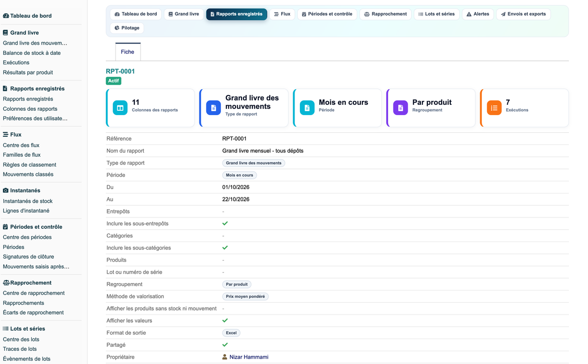588x364 pixels.
Task: Click the Mois en cours badge in Période row
Action: (240, 175)
